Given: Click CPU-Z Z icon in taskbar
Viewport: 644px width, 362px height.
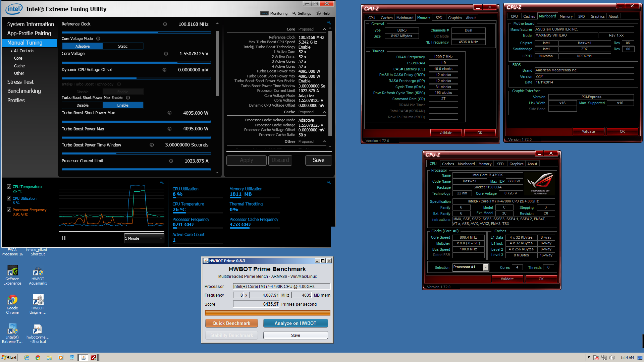Looking at the screenshot, I should tap(94, 358).
